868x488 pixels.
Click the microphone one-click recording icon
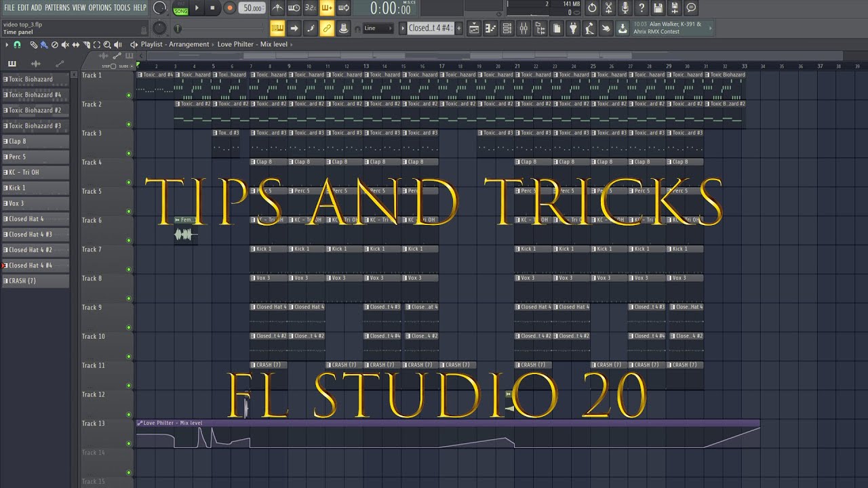pos(625,8)
